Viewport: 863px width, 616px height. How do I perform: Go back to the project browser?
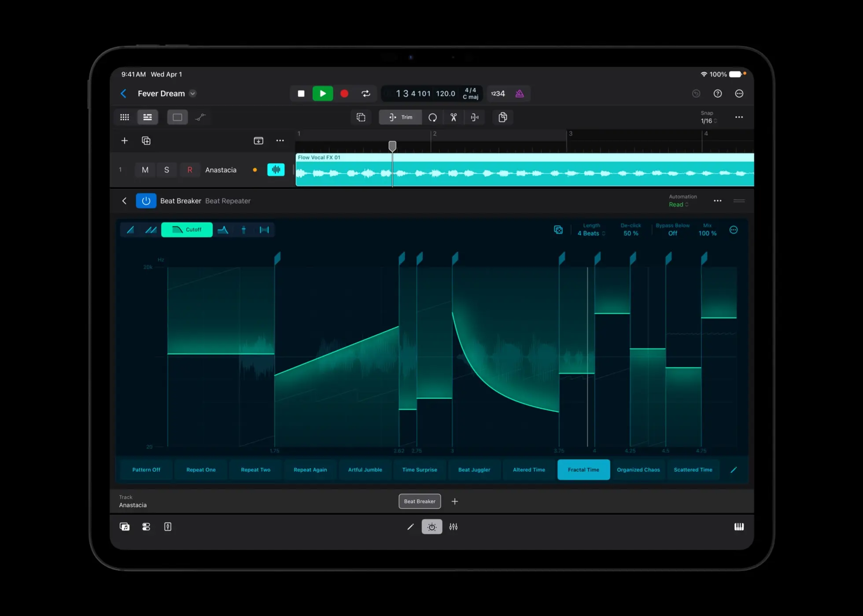124,93
